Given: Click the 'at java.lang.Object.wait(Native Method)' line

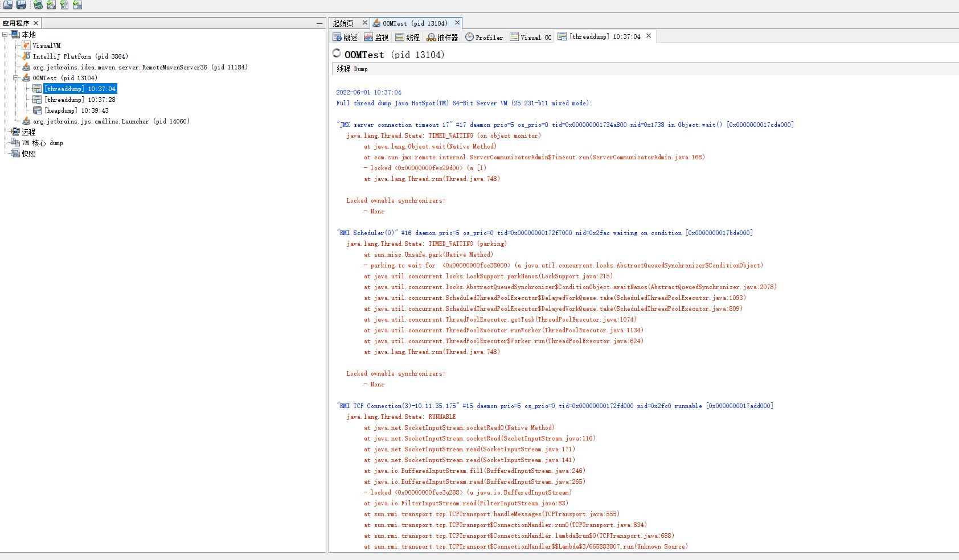Looking at the screenshot, I should coord(430,146).
